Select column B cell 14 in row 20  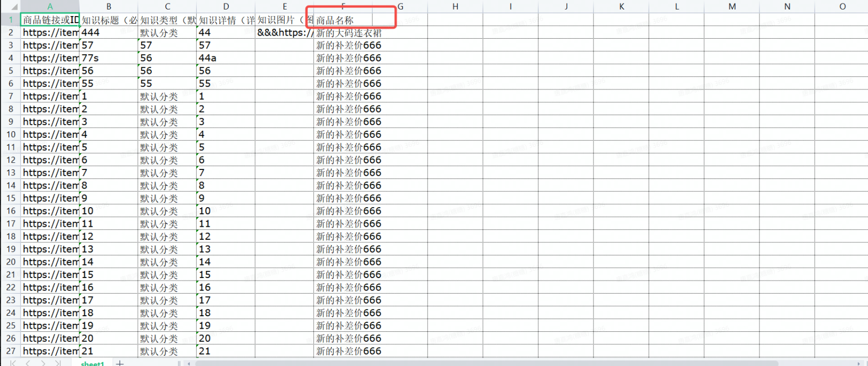[109, 261]
